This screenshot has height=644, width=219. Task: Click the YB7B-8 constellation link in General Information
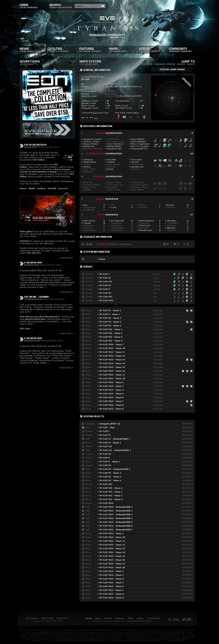111,91
